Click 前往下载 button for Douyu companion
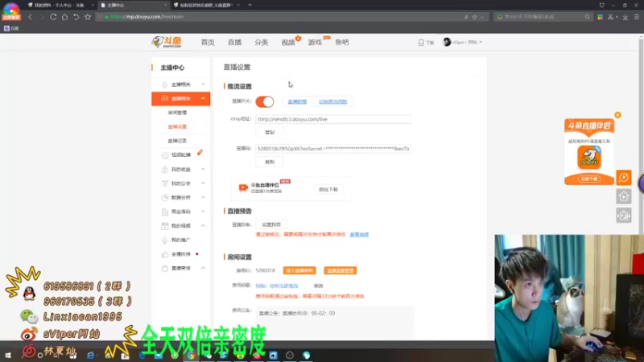Viewport: 644px width, 362px height. (x=328, y=190)
